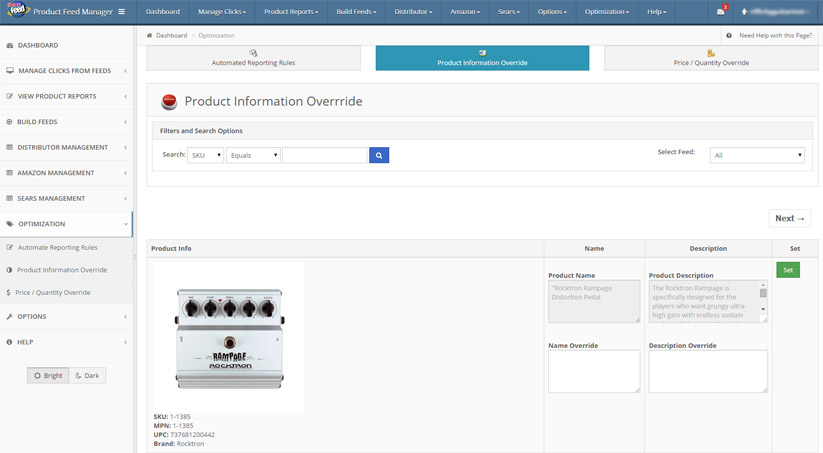The image size is (823, 453).
Task: Open the Sears top menu
Action: coord(509,12)
